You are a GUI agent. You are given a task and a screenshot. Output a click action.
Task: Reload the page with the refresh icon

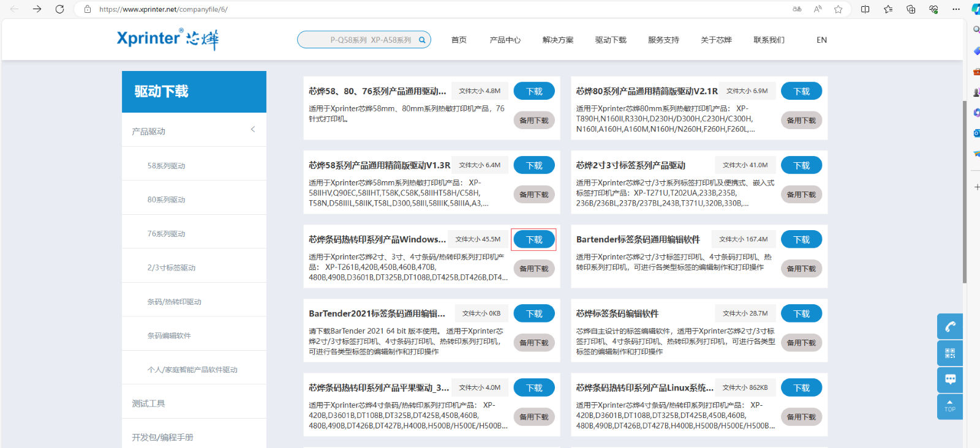[x=59, y=9]
